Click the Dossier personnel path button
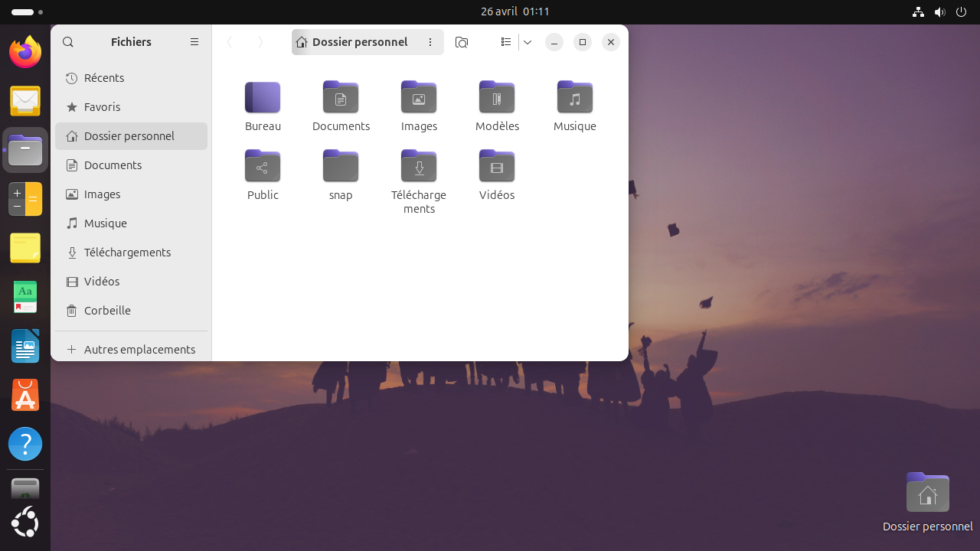Screen dimensions: 980x551 352,42
